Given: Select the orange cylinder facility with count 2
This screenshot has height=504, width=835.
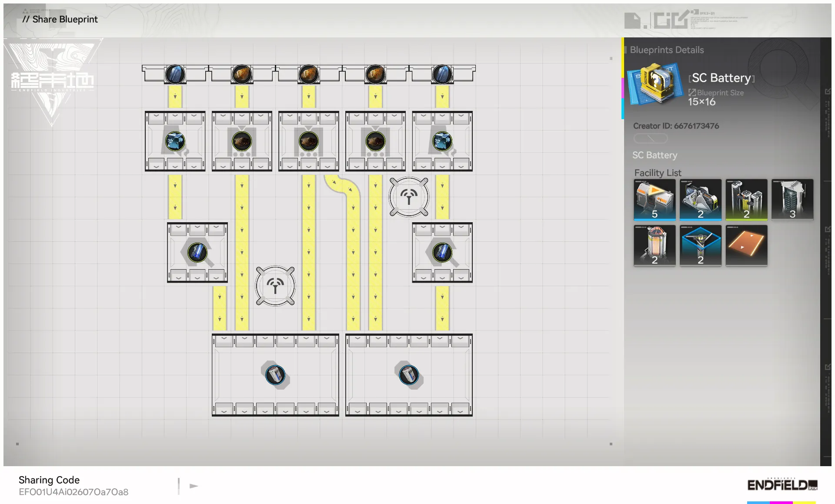Looking at the screenshot, I should click(655, 245).
